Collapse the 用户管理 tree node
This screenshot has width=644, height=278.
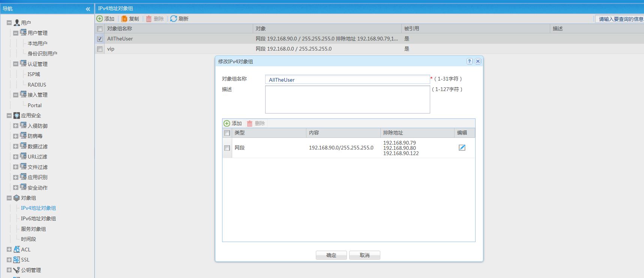(x=16, y=33)
